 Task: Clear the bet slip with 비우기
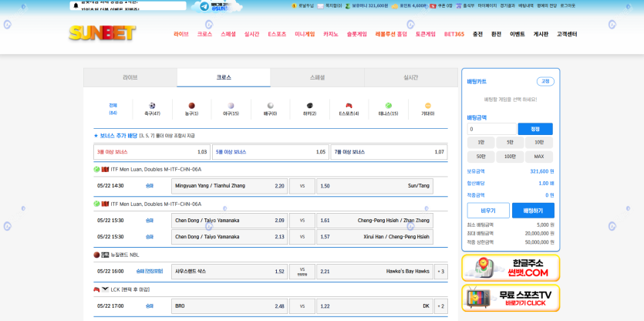pyautogui.click(x=488, y=211)
